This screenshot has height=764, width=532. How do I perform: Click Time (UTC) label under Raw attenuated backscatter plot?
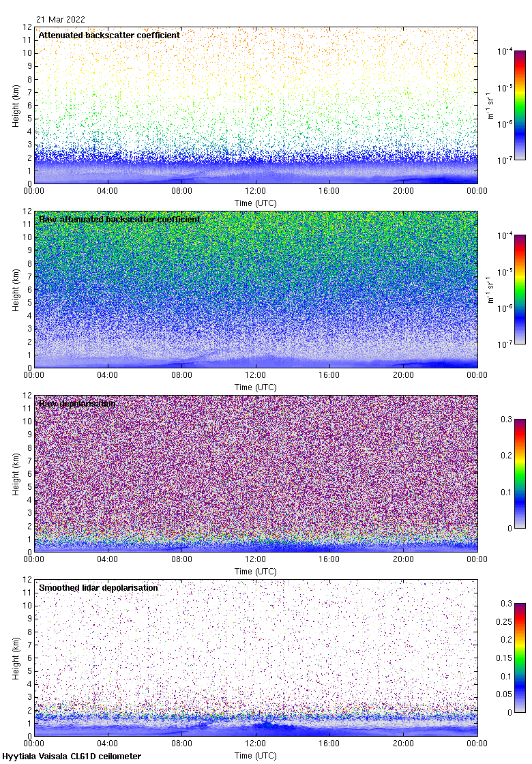[x=255, y=387]
